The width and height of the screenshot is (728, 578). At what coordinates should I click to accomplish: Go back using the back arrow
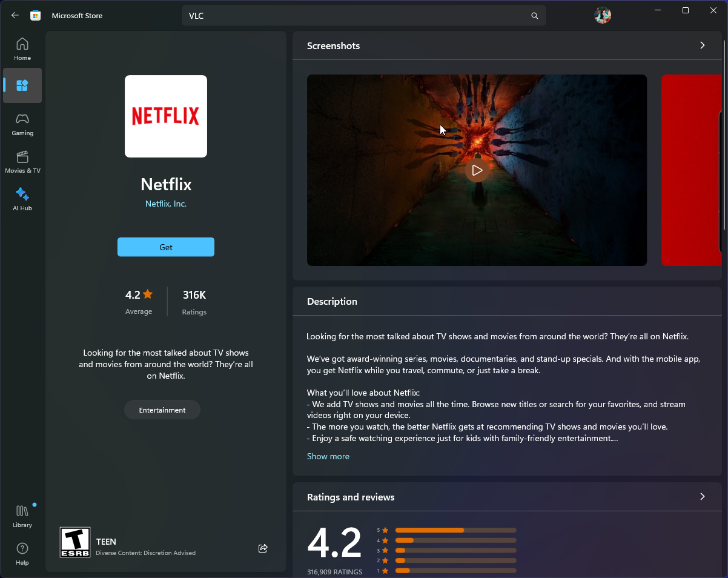point(15,16)
